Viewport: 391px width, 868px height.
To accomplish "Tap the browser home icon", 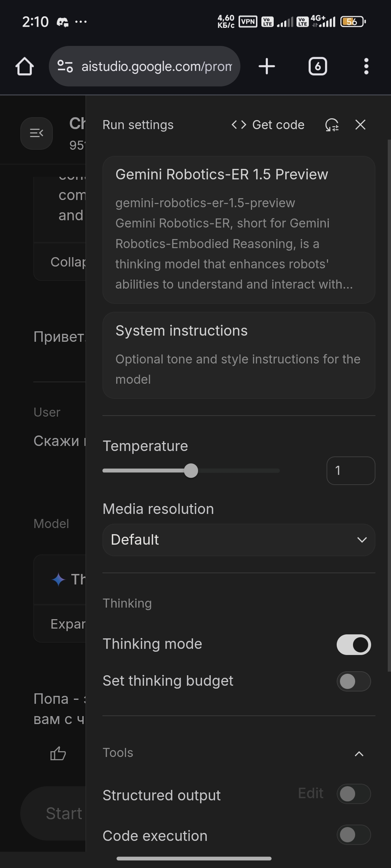I will 25,67.
